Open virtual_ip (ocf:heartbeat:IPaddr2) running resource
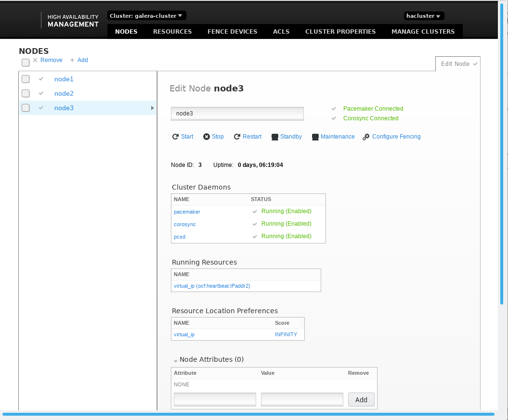 point(212,286)
